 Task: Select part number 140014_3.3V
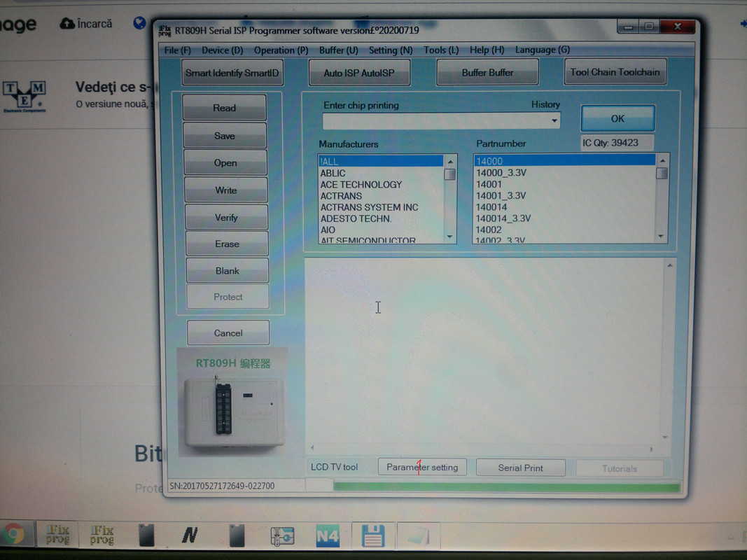[x=564, y=218]
